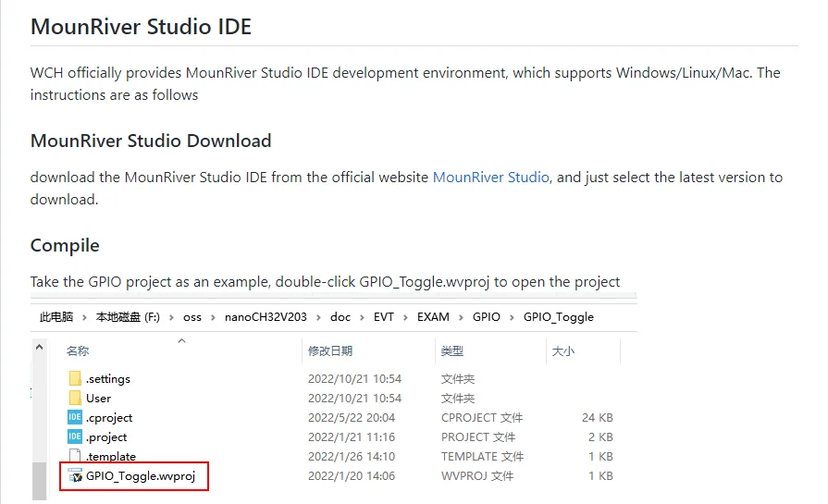Screen dimensions: 828x504
Task: Click the scrollbar up arrow in file list
Action: point(39,348)
